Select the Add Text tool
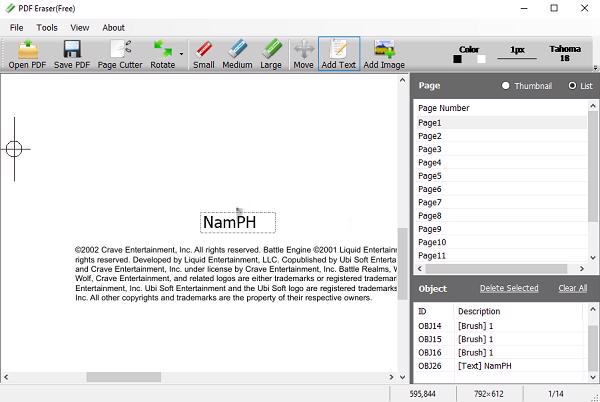 339,54
